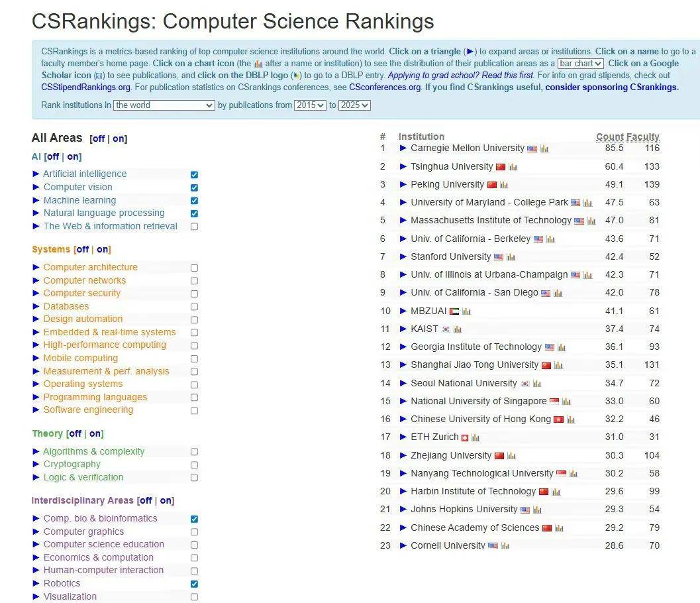View the Zhejiang University chart icon
Screen dimensions: 700x603
(x=512, y=456)
